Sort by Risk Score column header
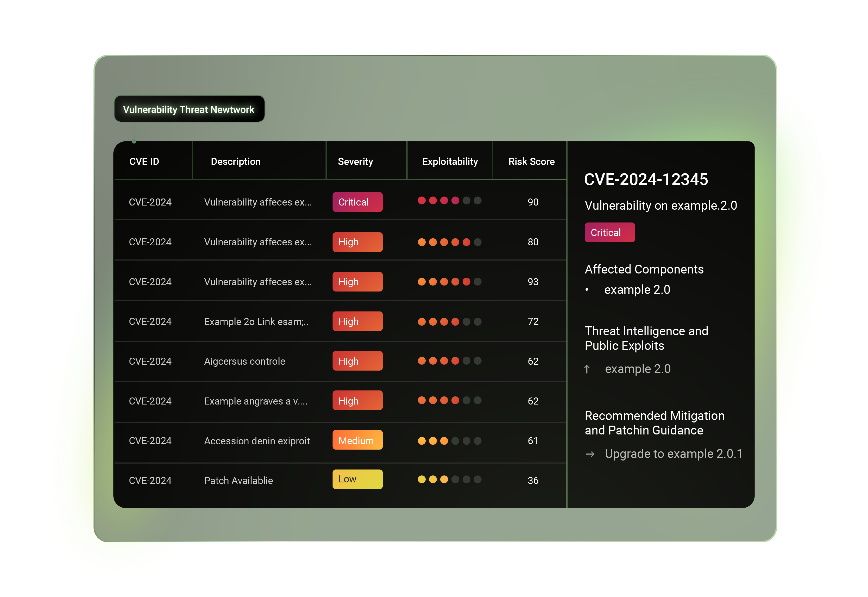Viewport: 868px width, 597px height. 531,161
